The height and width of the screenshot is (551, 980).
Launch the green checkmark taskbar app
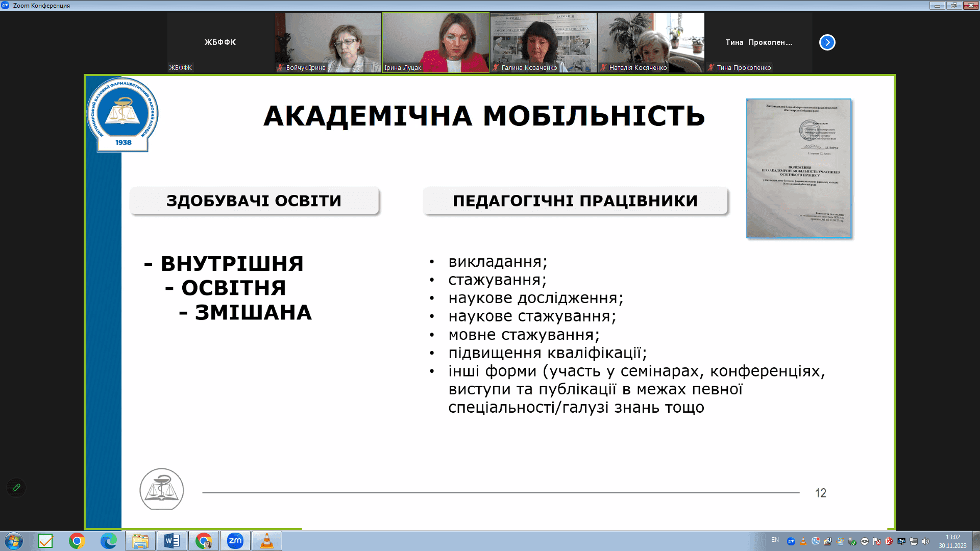click(45, 541)
